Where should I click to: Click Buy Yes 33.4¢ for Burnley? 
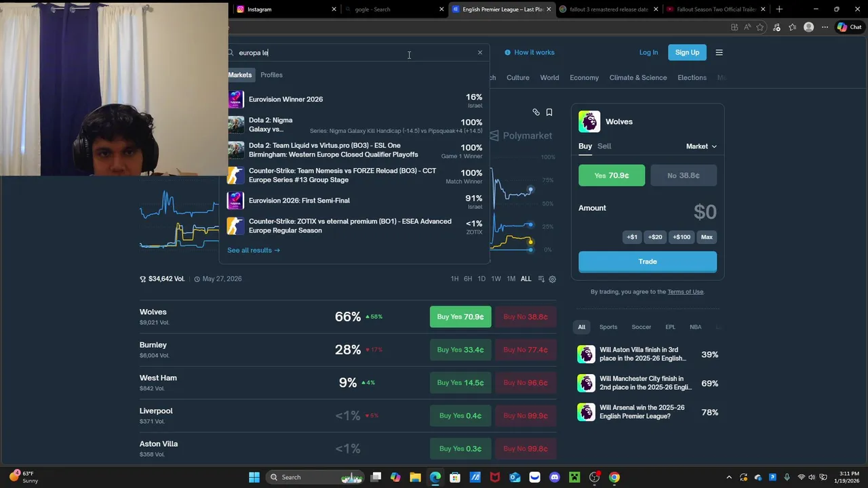460,350
